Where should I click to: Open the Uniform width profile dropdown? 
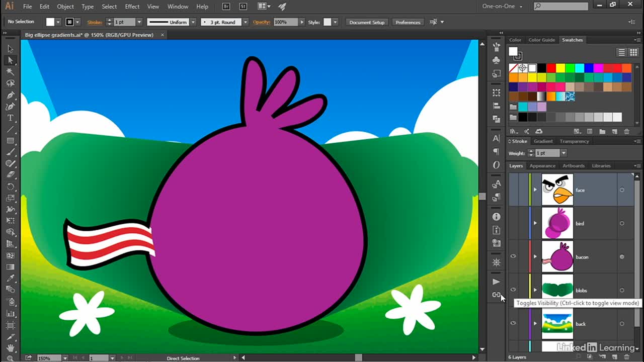(193, 22)
